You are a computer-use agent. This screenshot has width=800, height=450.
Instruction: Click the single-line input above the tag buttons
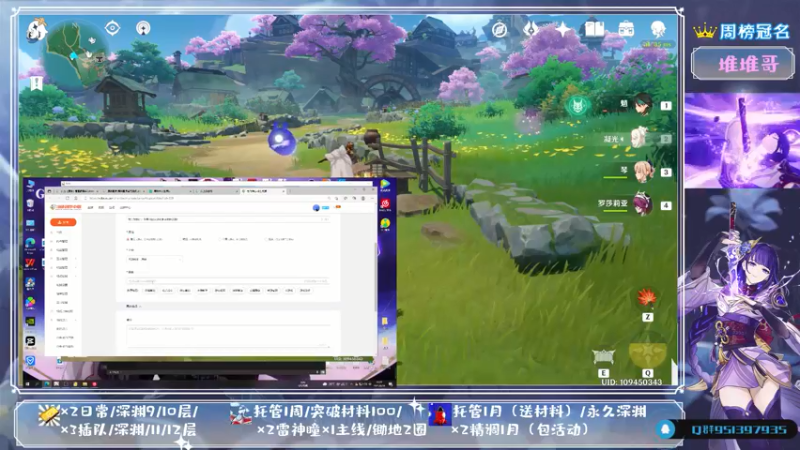[x=228, y=281]
